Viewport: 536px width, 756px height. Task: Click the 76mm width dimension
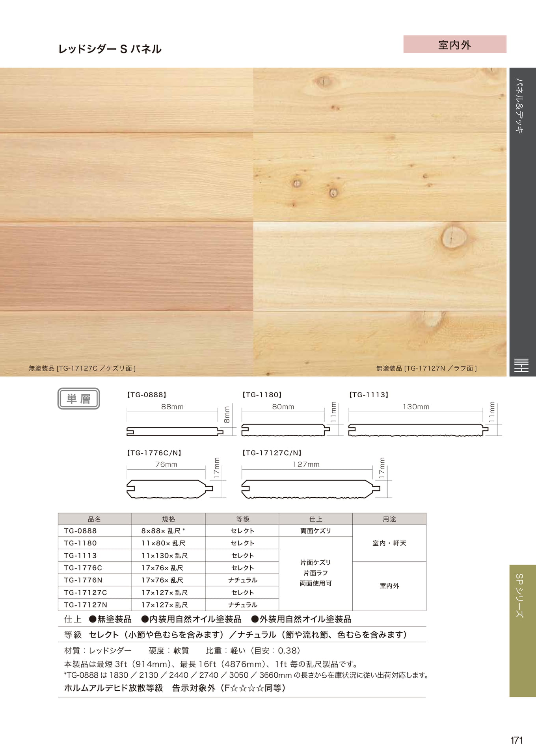point(166,464)
